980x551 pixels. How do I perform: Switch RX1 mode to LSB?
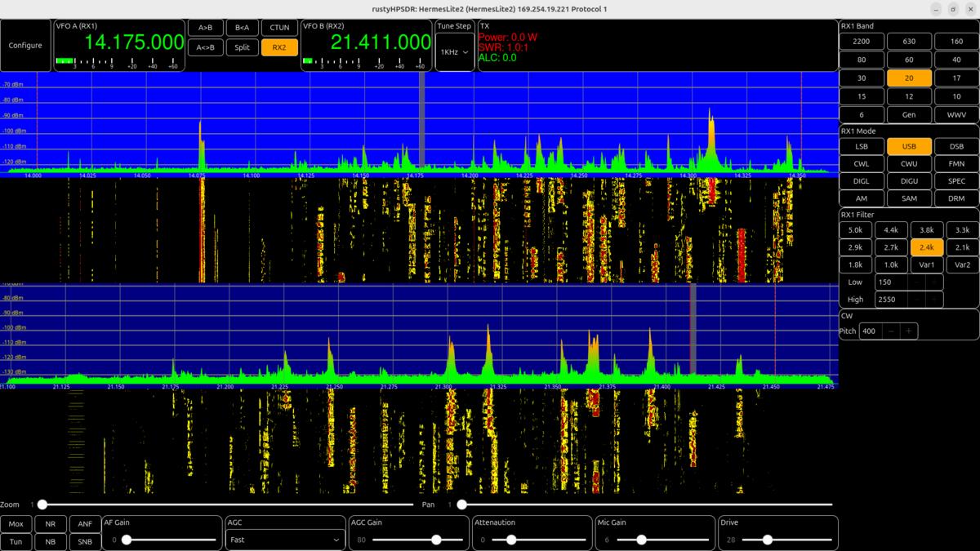click(x=862, y=147)
